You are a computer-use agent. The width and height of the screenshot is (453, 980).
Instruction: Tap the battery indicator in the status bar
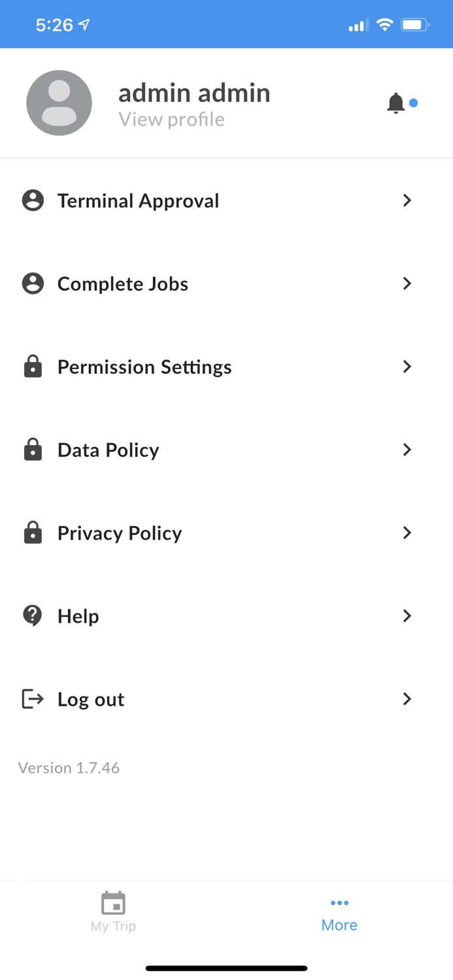(x=414, y=24)
